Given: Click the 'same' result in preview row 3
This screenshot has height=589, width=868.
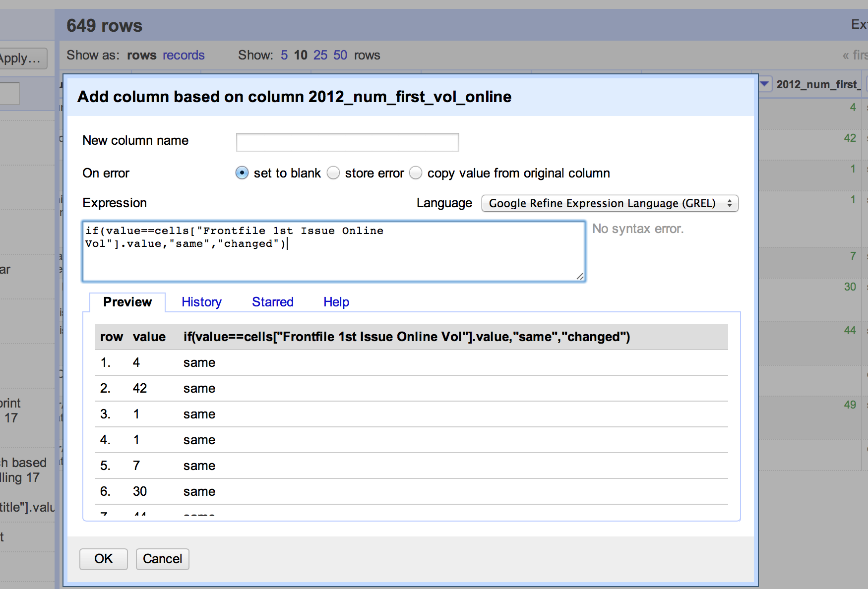Looking at the screenshot, I should [199, 414].
